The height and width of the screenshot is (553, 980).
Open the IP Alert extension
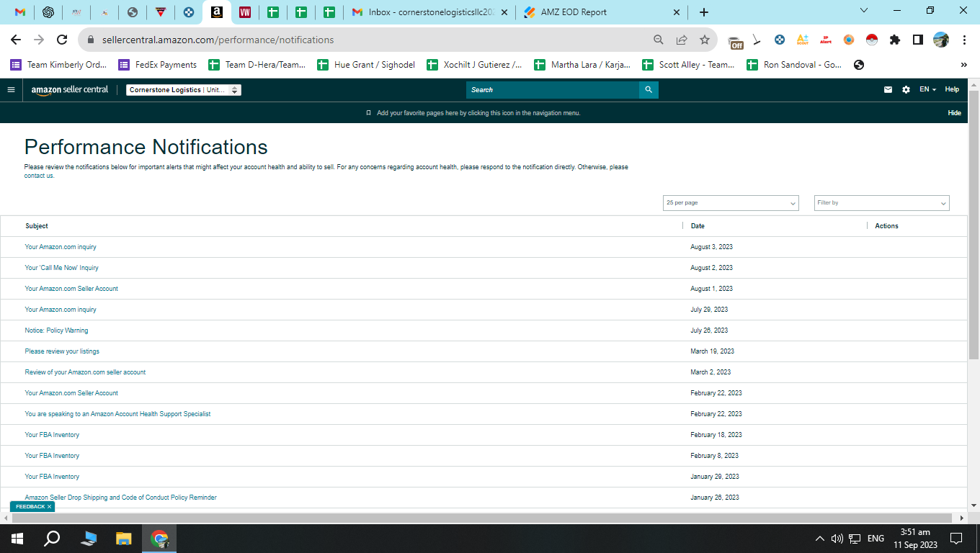826,40
